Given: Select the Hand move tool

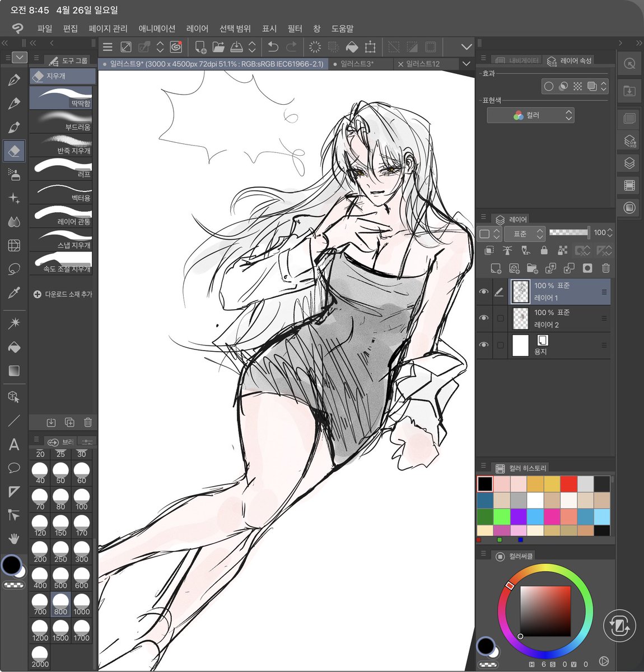Looking at the screenshot, I should click(14, 539).
